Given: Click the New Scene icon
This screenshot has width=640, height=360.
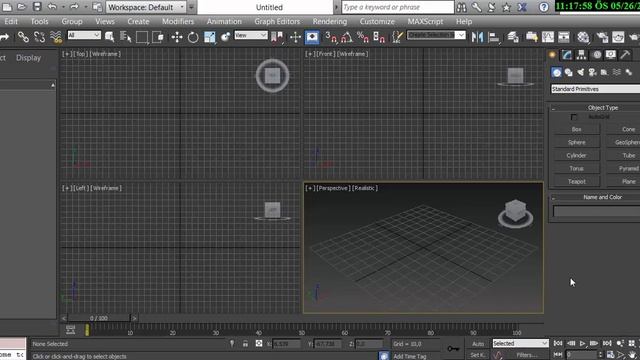Looking at the screenshot, I should (7, 7).
